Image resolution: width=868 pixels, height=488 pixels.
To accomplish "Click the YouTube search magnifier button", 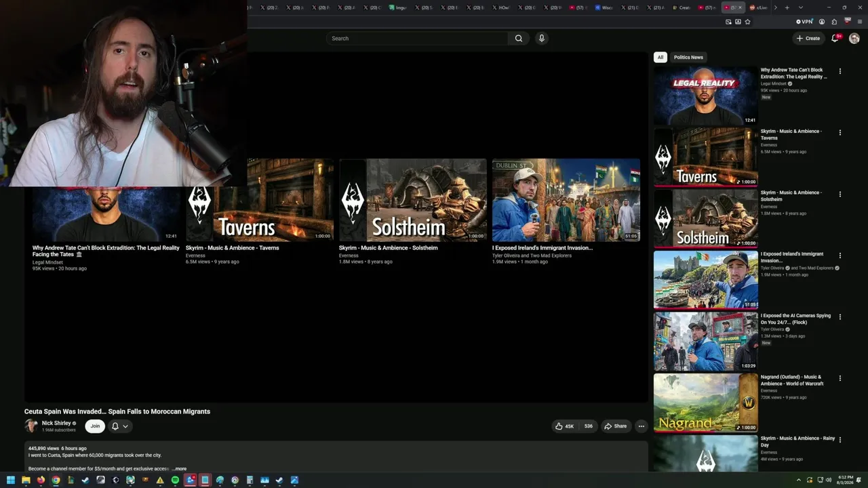I will pos(519,39).
